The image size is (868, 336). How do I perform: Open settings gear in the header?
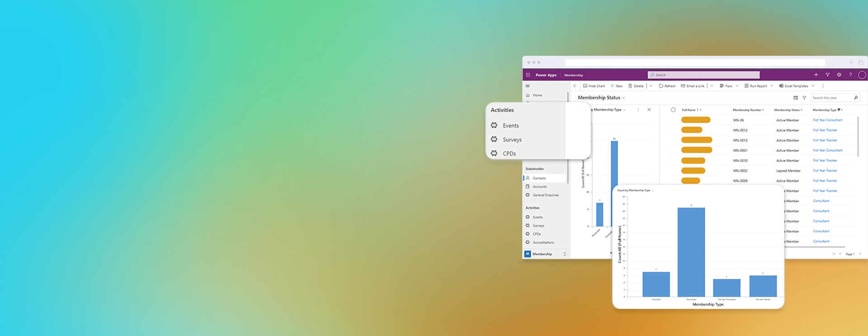(839, 75)
